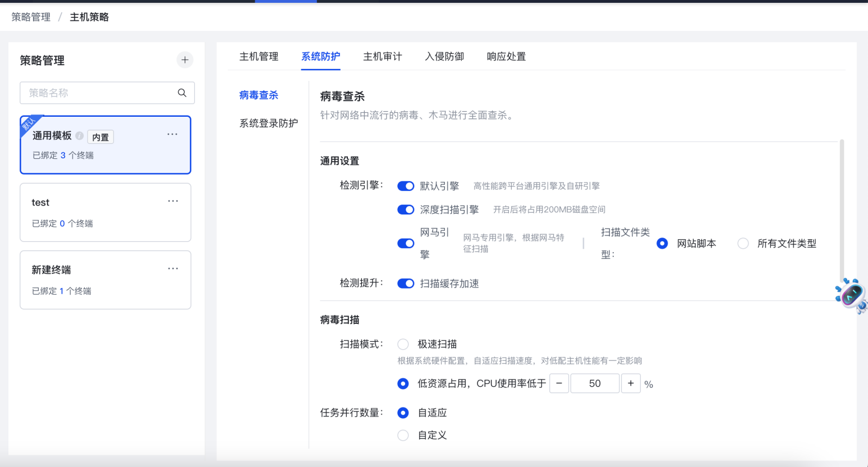Click the search magnifier icon
Screen dimensions: 868x467
coord(182,93)
